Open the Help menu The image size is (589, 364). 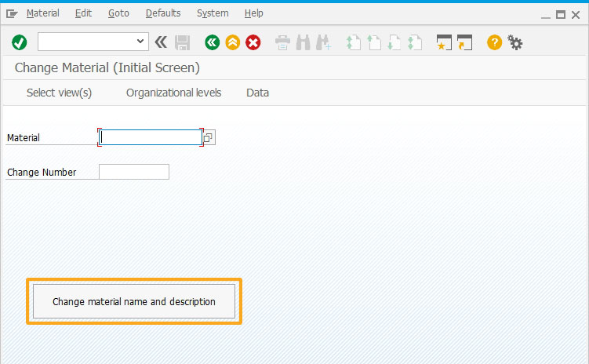(x=254, y=13)
